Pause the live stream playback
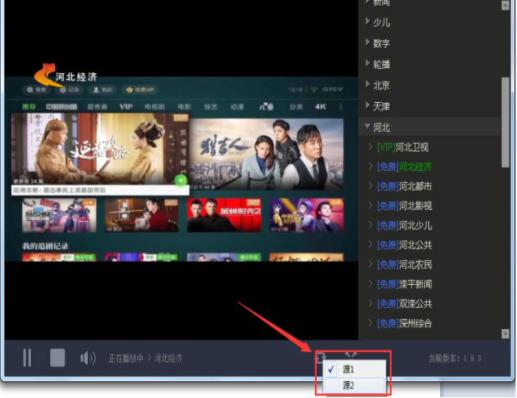The height and width of the screenshot is (398, 517). [x=27, y=358]
